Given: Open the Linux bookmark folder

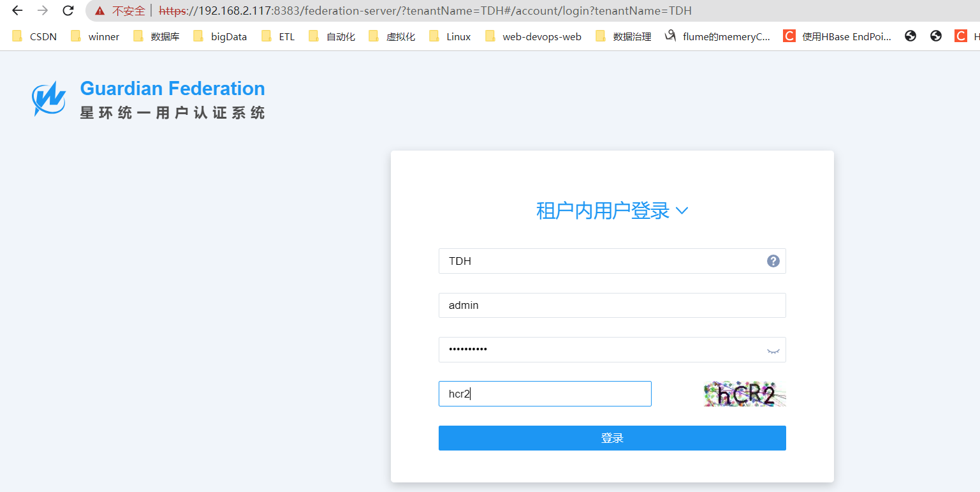Looking at the screenshot, I should (x=450, y=36).
